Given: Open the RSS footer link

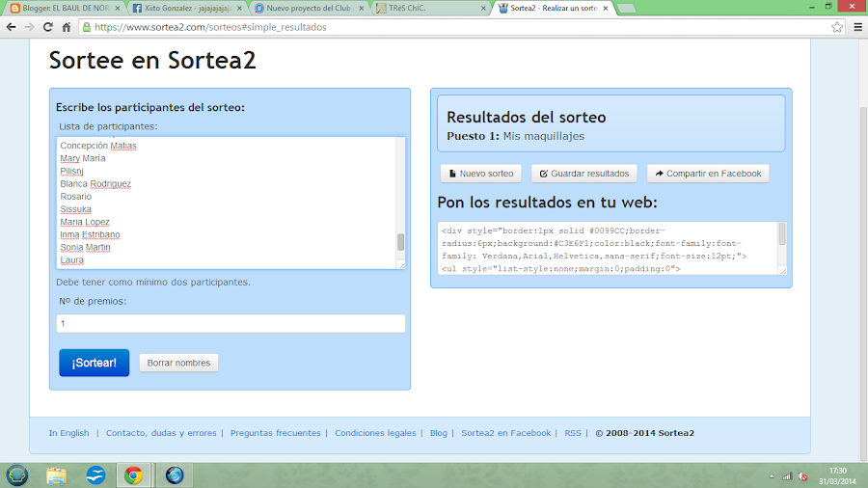Looking at the screenshot, I should pos(573,433).
